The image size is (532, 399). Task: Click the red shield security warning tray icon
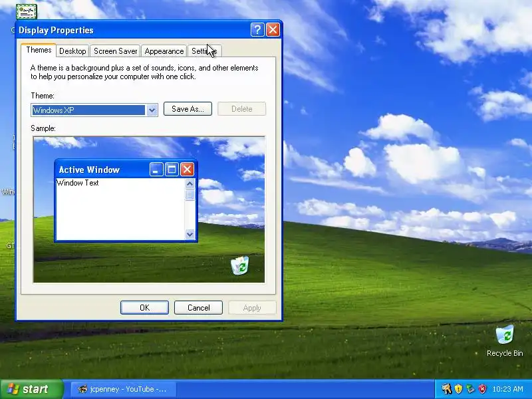coord(482,389)
